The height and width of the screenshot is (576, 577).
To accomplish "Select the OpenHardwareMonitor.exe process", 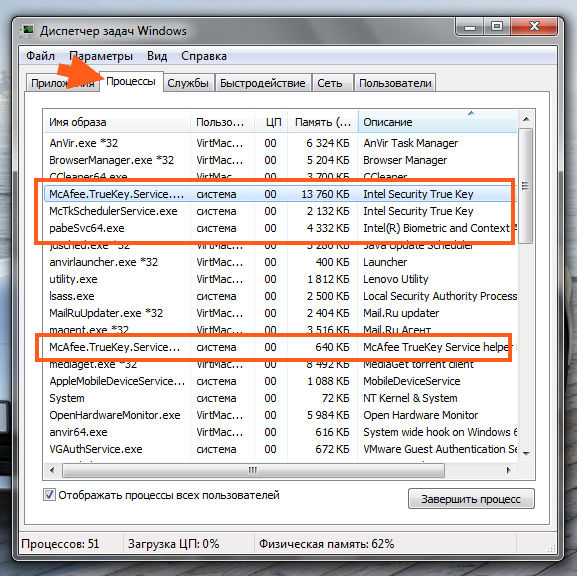I will pos(280,415).
